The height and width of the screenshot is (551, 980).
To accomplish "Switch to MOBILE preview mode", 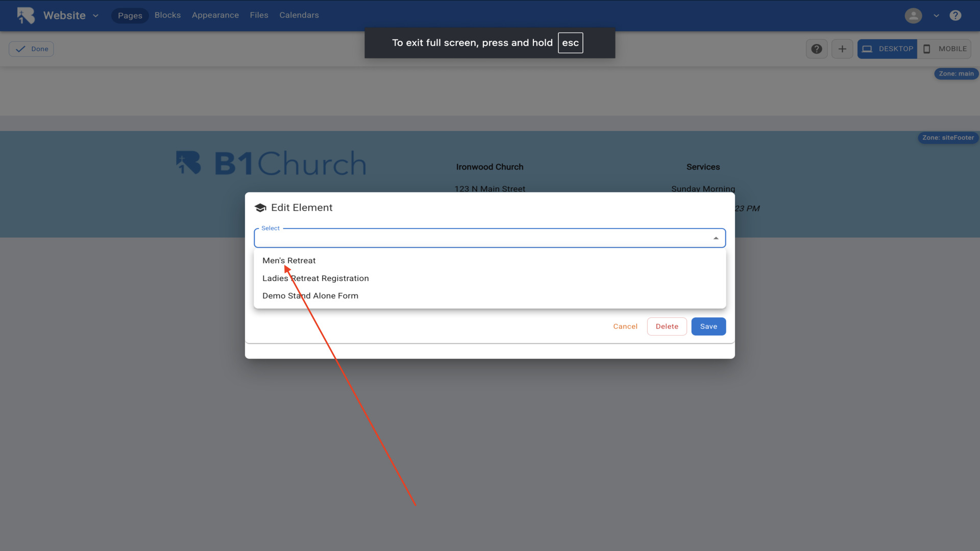I will click(944, 49).
